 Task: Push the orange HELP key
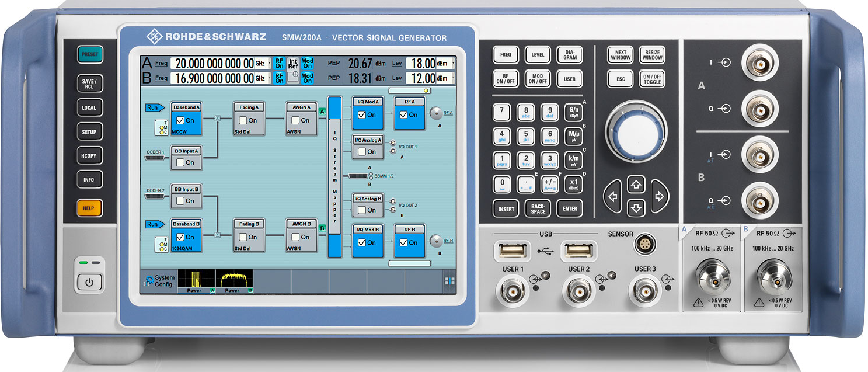click(x=89, y=208)
